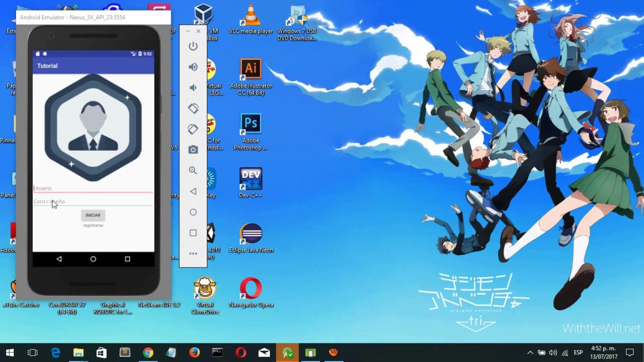Open the command prompt taskbar icon
The width and height of the screenshot is (644, 362).
(217, 352)
